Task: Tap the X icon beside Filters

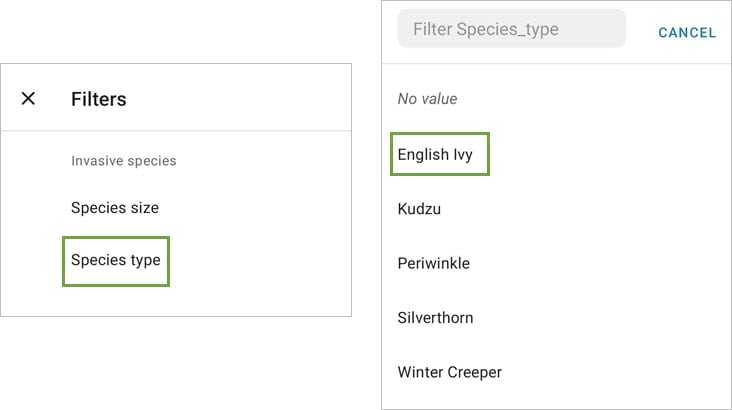Action: point(28,98)
